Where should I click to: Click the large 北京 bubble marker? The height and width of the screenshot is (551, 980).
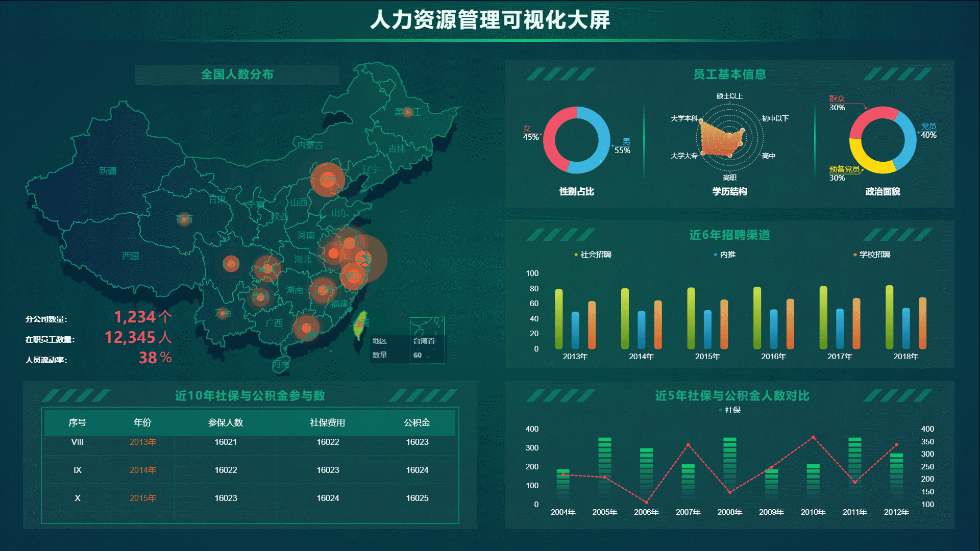tap(328, 180)
